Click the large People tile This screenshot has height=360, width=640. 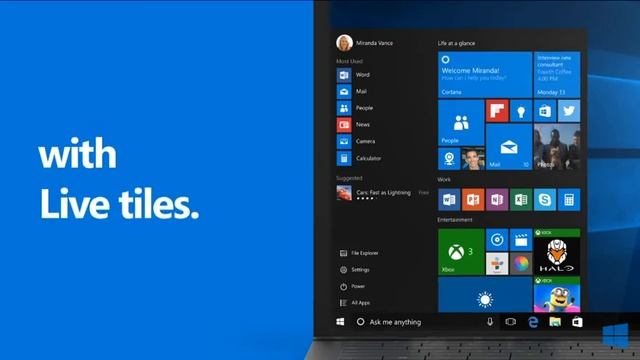click(461, 122)
